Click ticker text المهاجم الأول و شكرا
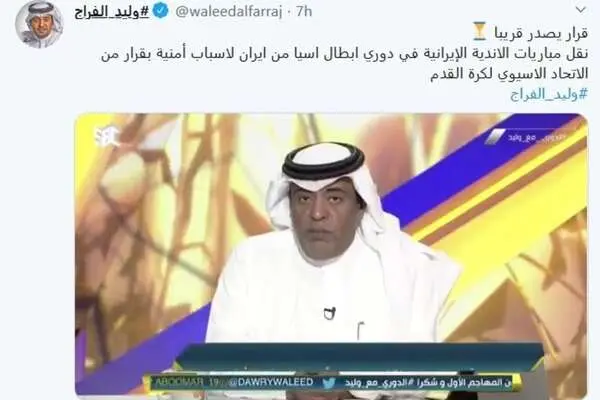Viewport: 600px width, 400px height. point(460,382)
